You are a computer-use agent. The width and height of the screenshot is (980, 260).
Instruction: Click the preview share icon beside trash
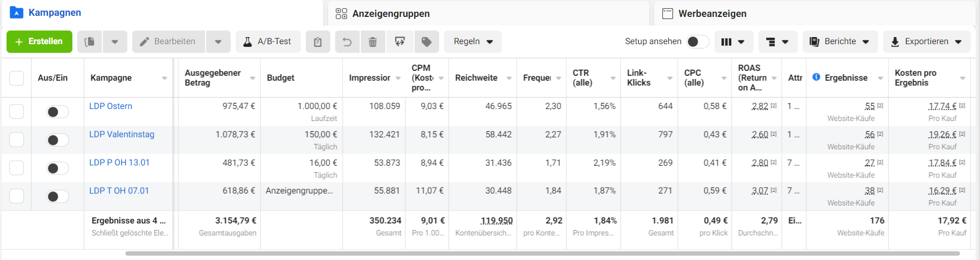click(x=400, y=41)
